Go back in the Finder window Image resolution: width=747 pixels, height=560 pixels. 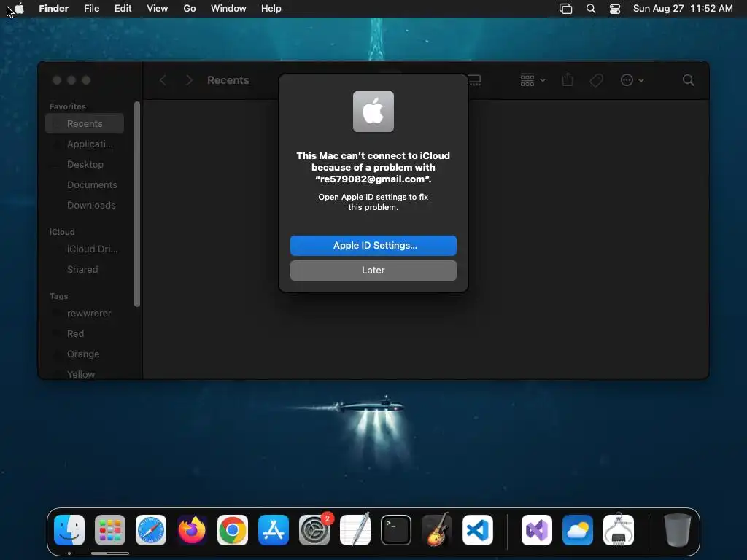pyautogui.click(x=163, y=80)
